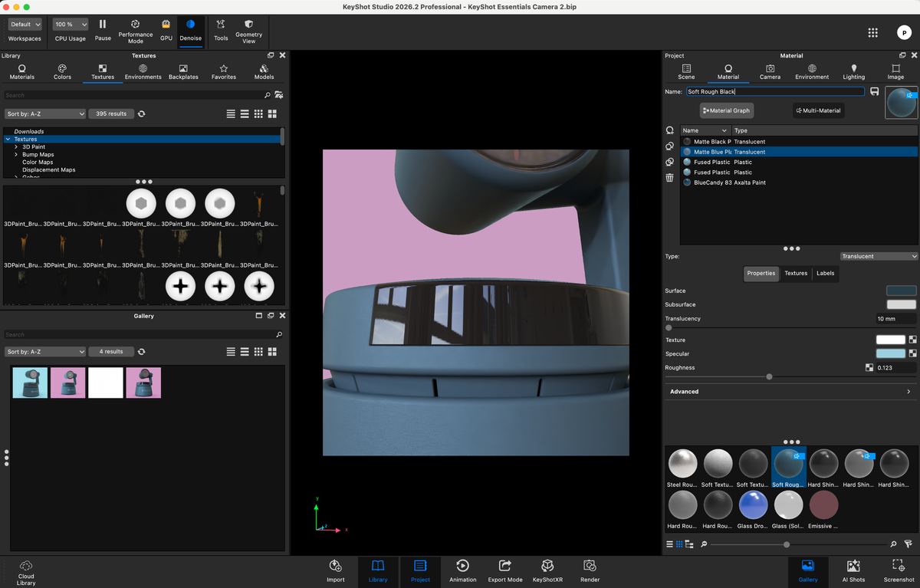This screenshot has width=920, height=588.
Task: Click the add new material icon
Action: click(x=669, y=130)
